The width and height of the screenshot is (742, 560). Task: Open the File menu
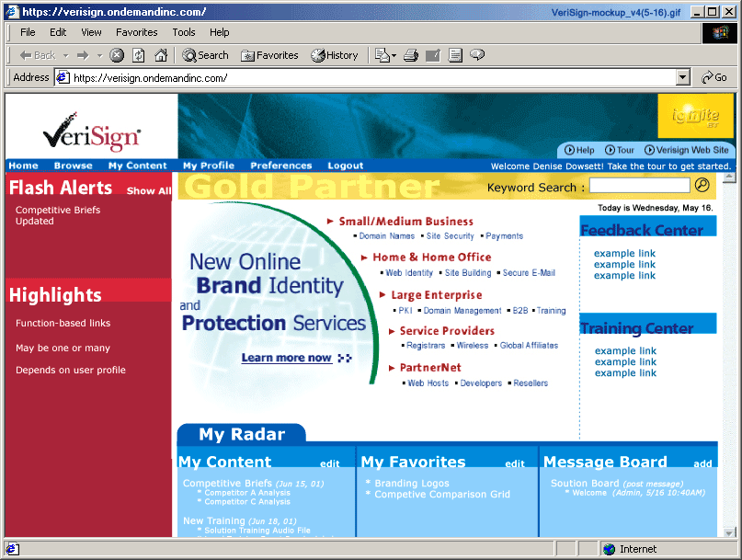pyautogui.click(x=28, y=32)
